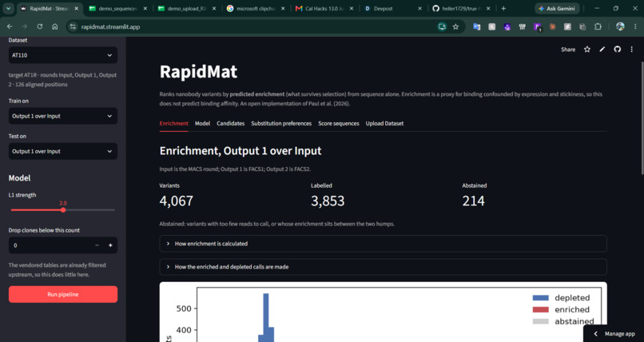
Task: Click the Run pipeline button
Action: point(63,294)
